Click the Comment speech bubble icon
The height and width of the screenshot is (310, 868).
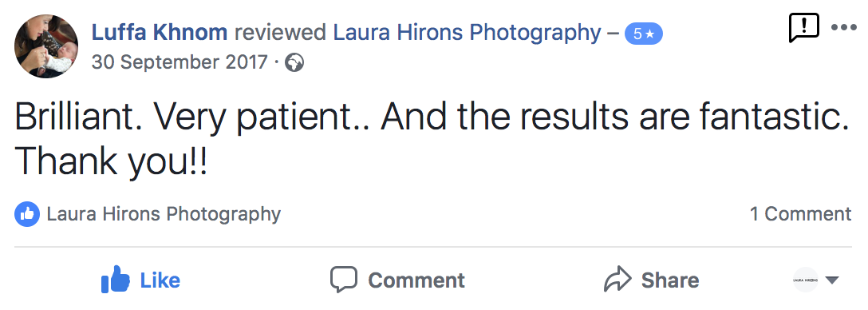344,279
